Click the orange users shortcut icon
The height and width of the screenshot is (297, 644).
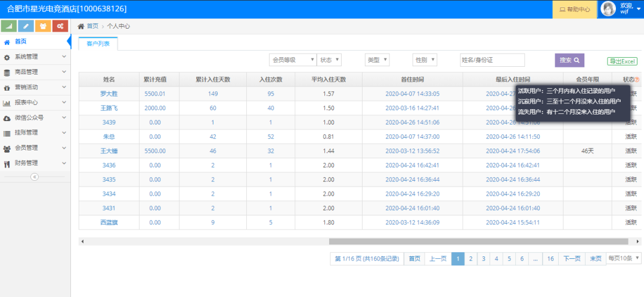pyautogui.click(x=43, y=26)
